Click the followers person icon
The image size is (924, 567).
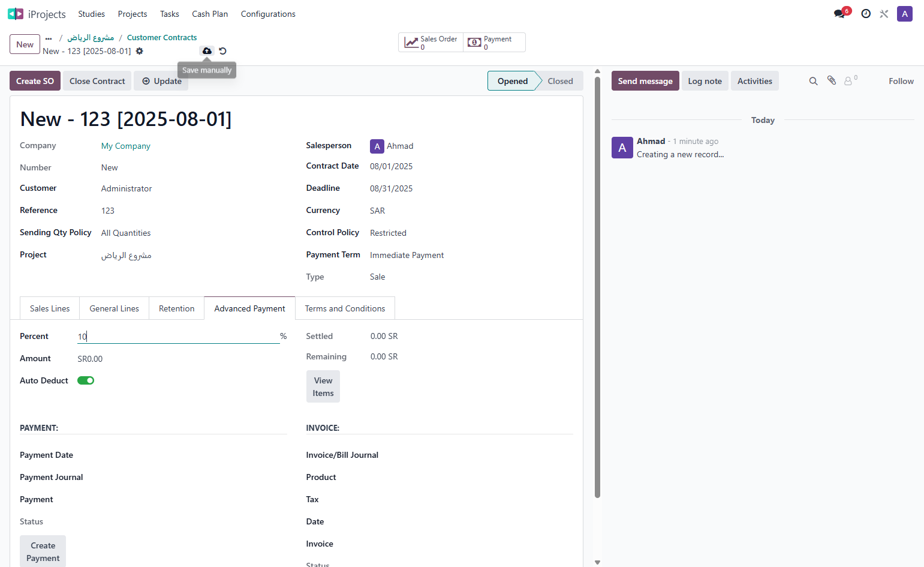pyautogui.click(x=850, y=80)
